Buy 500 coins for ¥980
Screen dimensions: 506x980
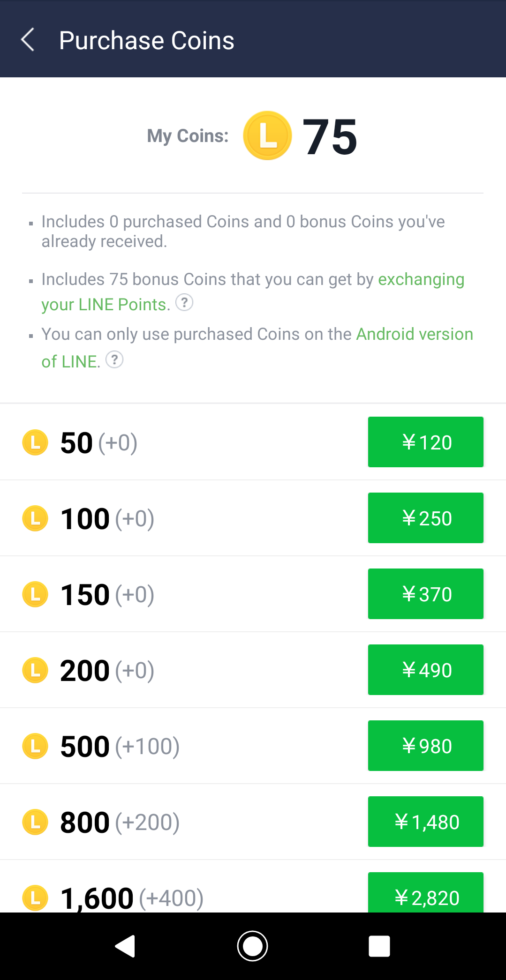pos(425,746)
